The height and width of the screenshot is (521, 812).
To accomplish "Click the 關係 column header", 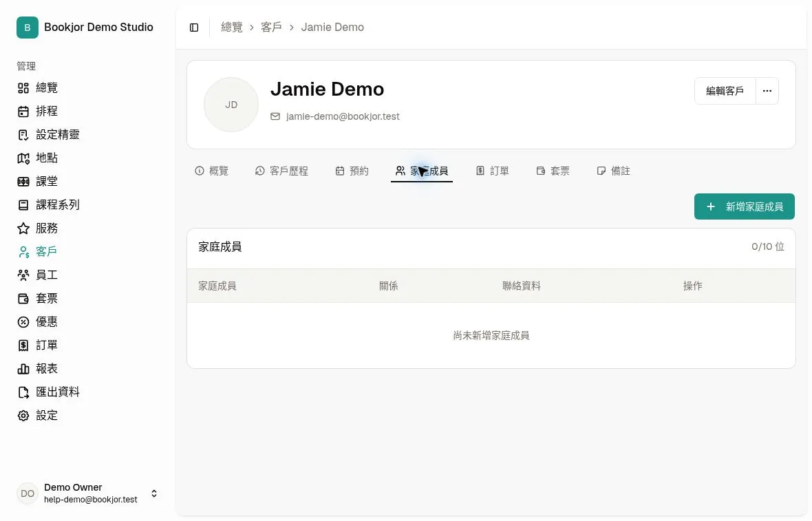I will [388, 286].
